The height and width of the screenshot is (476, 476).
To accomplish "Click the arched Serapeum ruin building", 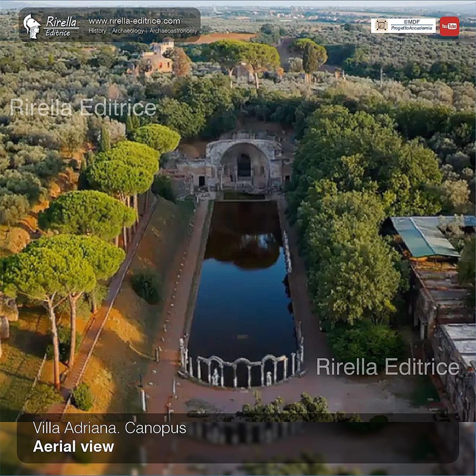I will (x=244, y=164).
